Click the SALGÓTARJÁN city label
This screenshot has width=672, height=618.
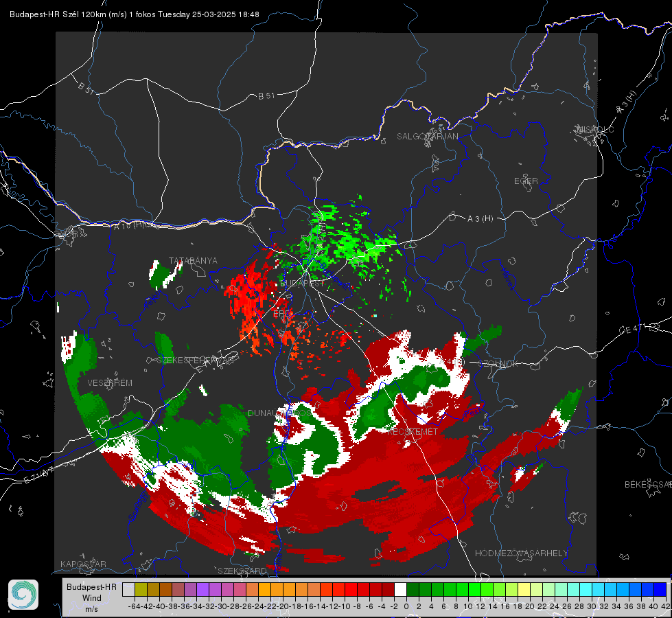[427, 137]
